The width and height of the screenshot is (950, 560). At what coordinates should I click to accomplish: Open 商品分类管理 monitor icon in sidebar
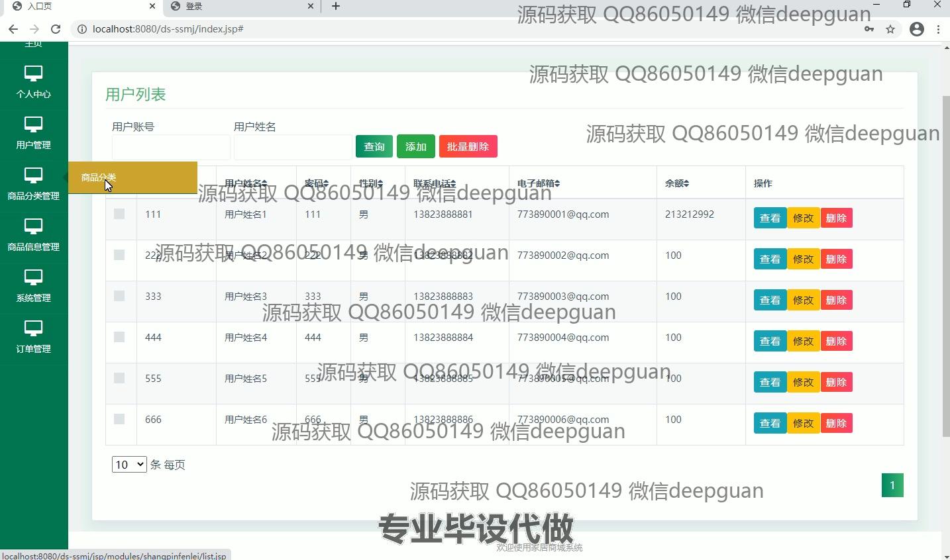pyautogui.click(x=33, y=175)
